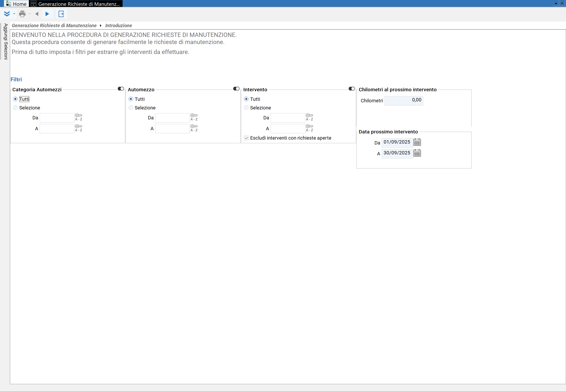
Task: Open window list dropdown arrow top right
Action: pyautogui.click(x=556, y=3)
